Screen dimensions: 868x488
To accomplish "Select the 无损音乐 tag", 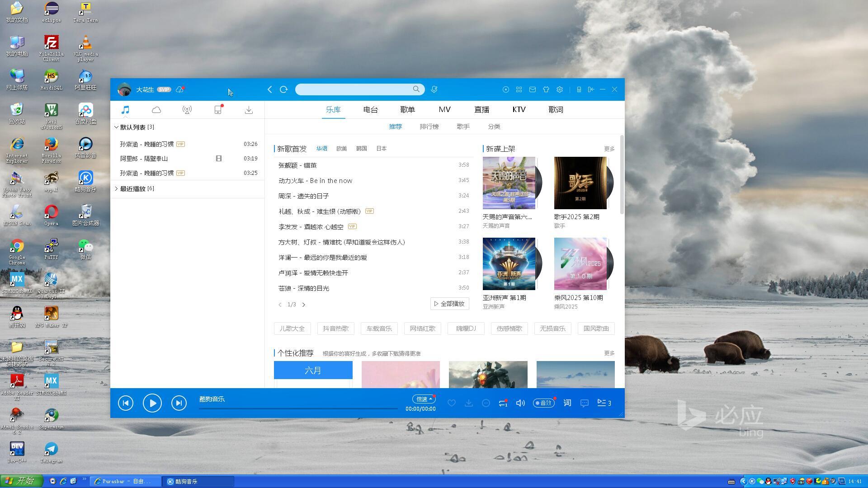I will 552,328.
